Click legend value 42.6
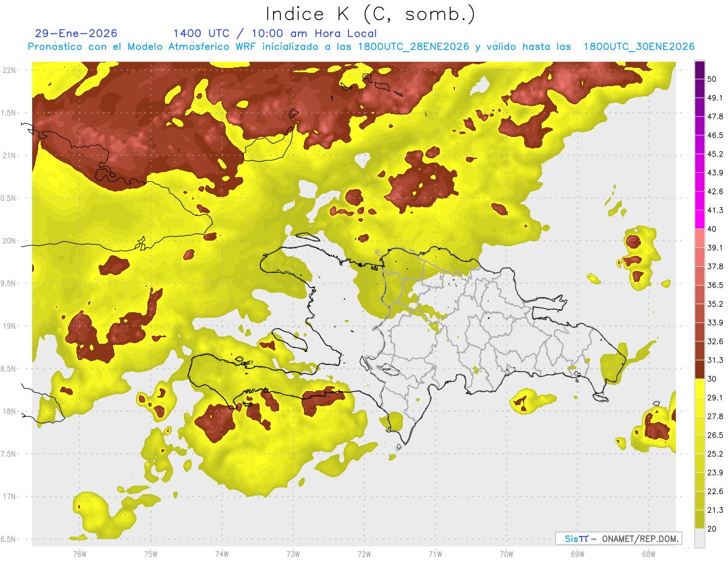 pyautogui.click(x=715, y=192)
